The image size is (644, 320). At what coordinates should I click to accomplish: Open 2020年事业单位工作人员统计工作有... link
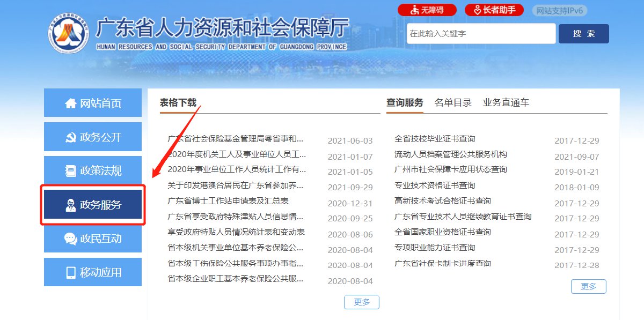(x=237, y=169)
